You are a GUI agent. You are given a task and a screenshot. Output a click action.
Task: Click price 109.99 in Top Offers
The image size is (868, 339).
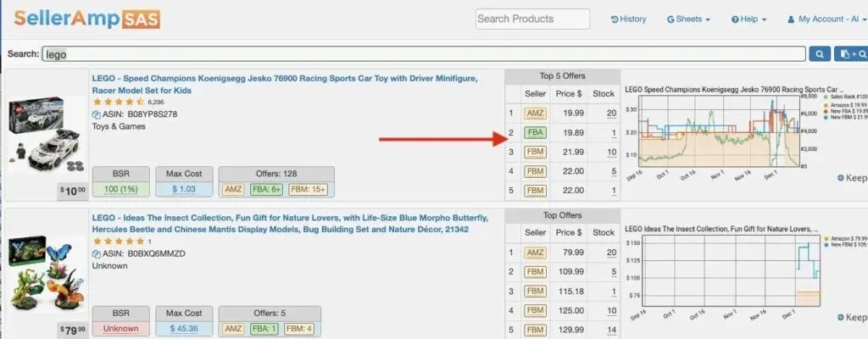570,272
